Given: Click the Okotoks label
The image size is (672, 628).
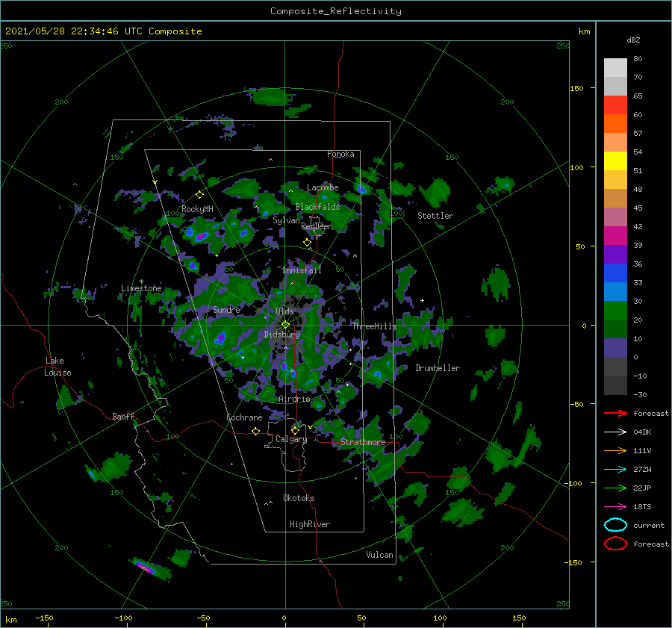Looking at the screenshot, I should point(299,498).
